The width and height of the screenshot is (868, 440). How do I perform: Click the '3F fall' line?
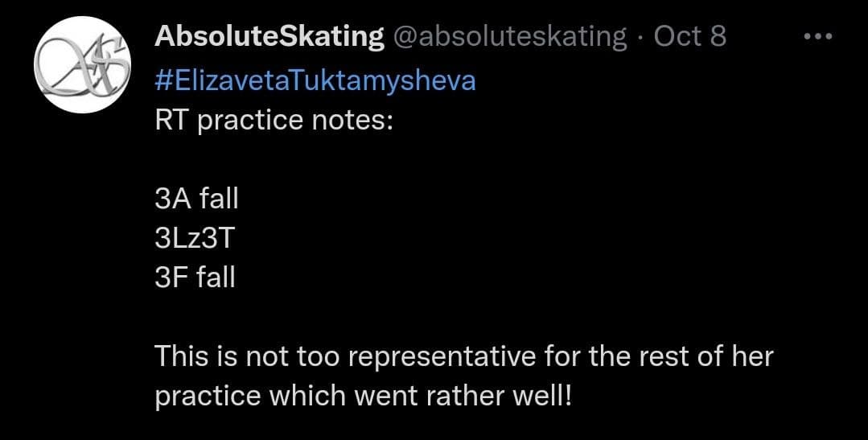(195, 278)
